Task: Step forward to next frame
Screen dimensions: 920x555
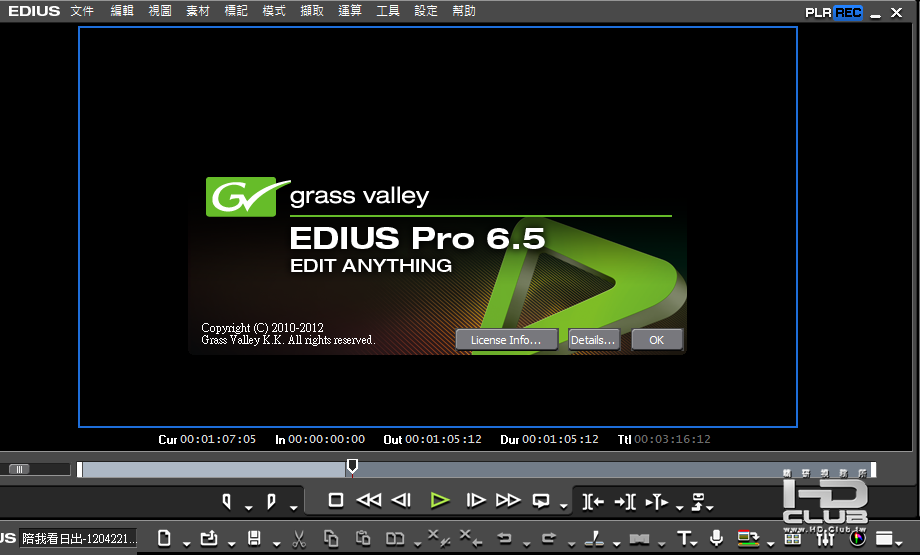Action: click(475, 500)
